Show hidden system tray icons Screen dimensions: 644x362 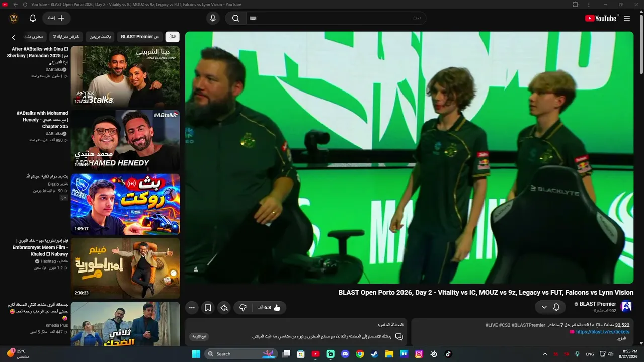[x=545, y=354]
